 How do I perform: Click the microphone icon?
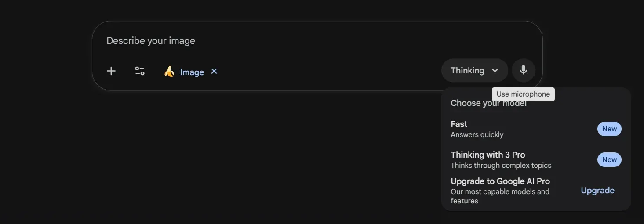(x=523, y=70)
